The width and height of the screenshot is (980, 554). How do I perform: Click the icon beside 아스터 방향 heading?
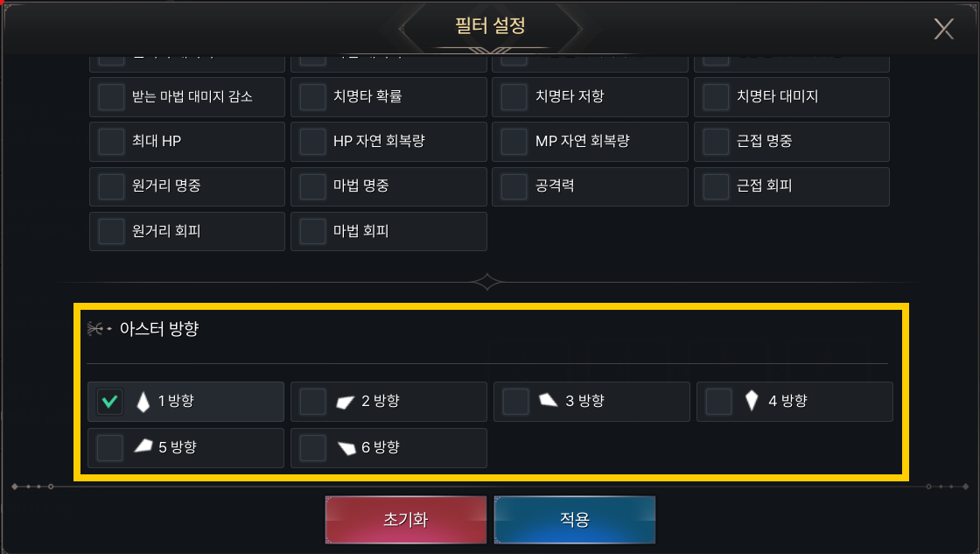[99, 329]
